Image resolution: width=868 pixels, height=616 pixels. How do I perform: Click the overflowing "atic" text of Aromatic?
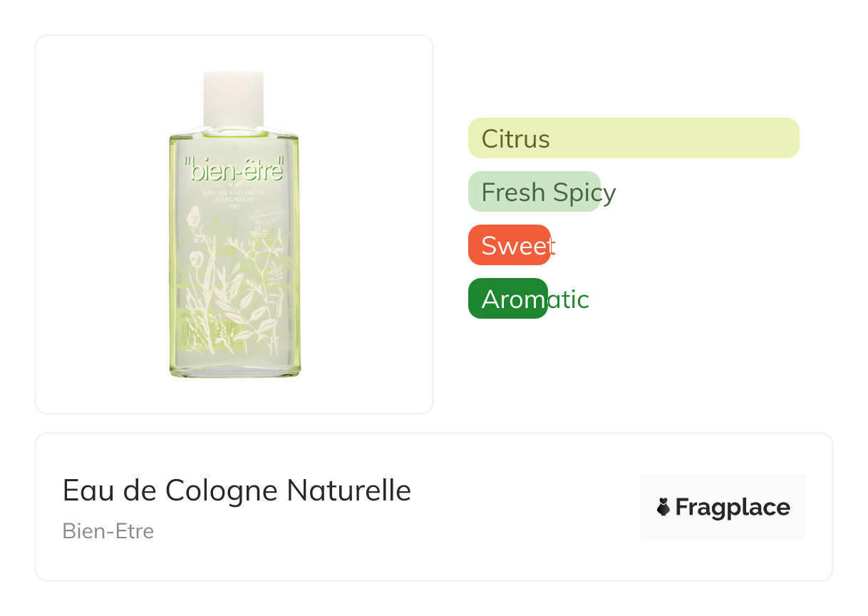tap(568, 299)
